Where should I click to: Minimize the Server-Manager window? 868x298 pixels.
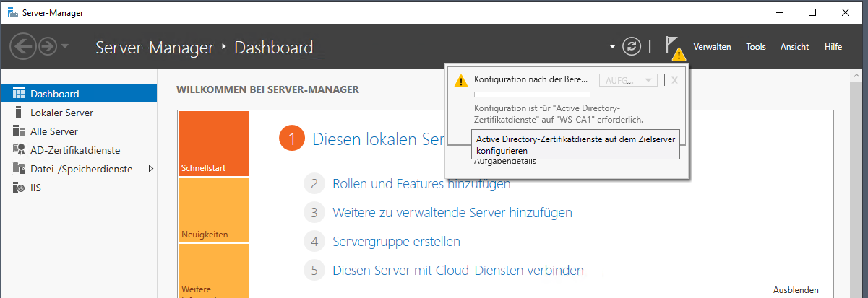[779, 12]
